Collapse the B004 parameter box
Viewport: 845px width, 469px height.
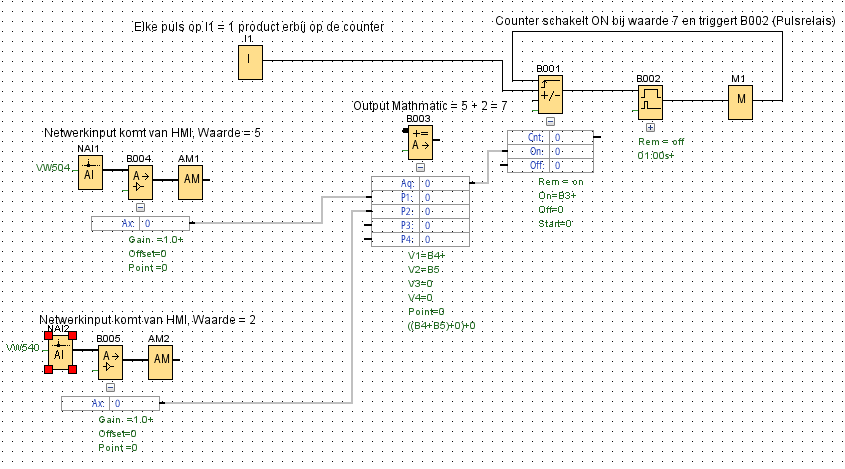click(x=140, y=207)
